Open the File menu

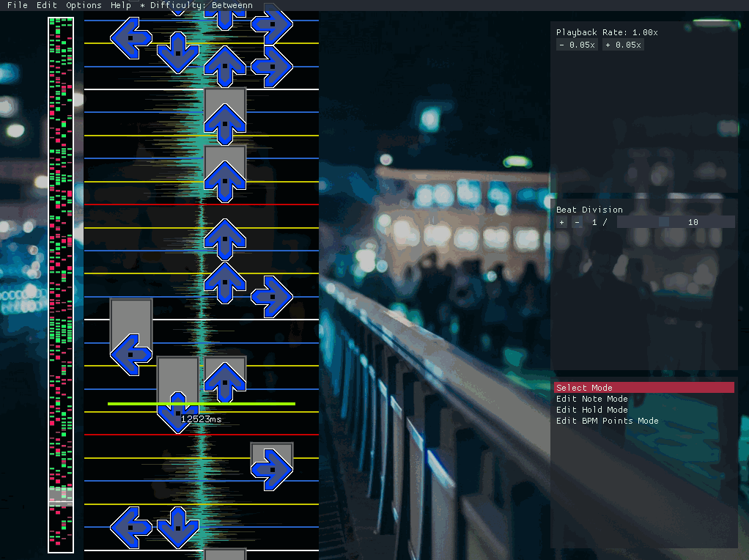tap(17, 5)
